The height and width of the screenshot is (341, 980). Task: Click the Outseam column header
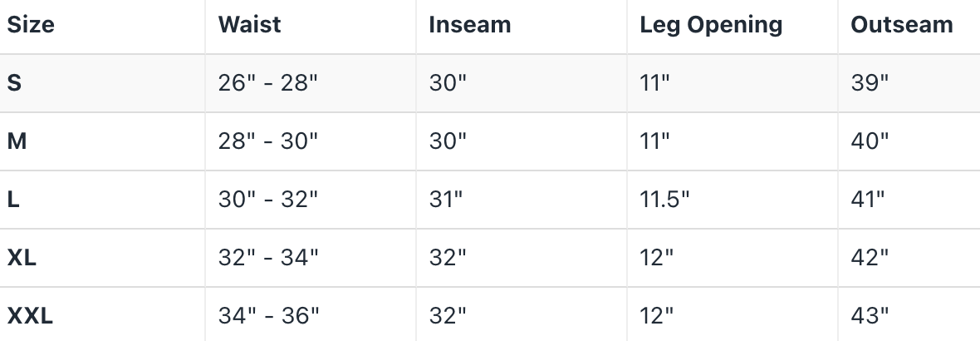tap(901, 25)
